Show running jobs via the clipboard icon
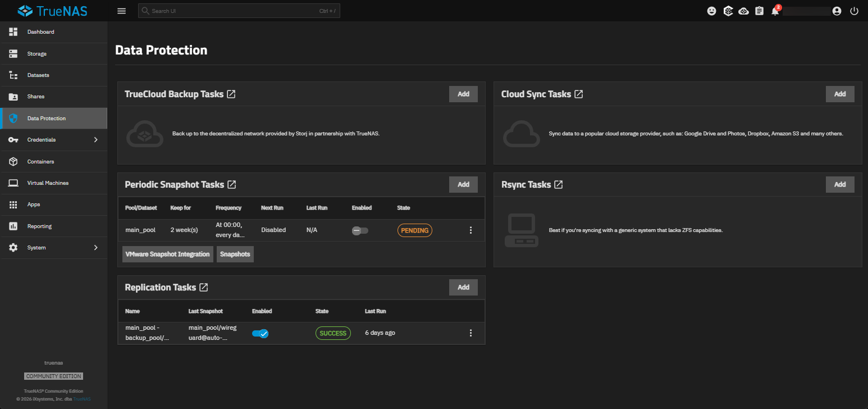This screenshot has width=868, height=409. [759, 11]
